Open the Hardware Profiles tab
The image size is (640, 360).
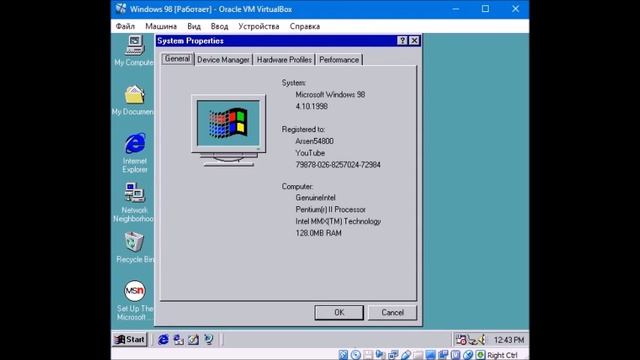pos(284,60)
